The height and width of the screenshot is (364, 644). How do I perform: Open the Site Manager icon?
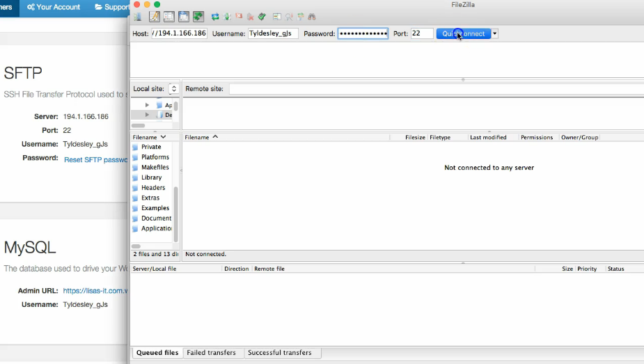coord(138,17)
